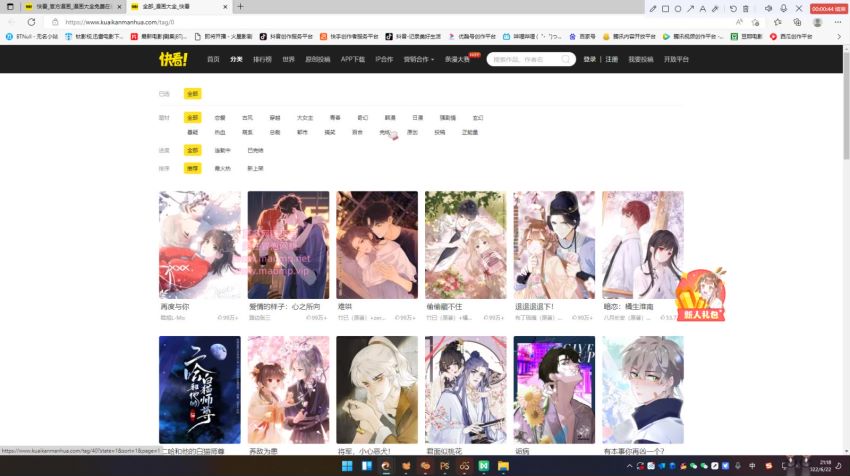Refresh the browser page
This screenshot has height=476, width=850.
[31, 22]
